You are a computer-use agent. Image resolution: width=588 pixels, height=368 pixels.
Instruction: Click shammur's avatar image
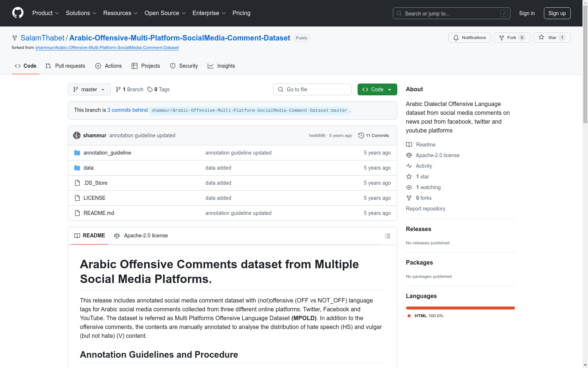point(77,135)
